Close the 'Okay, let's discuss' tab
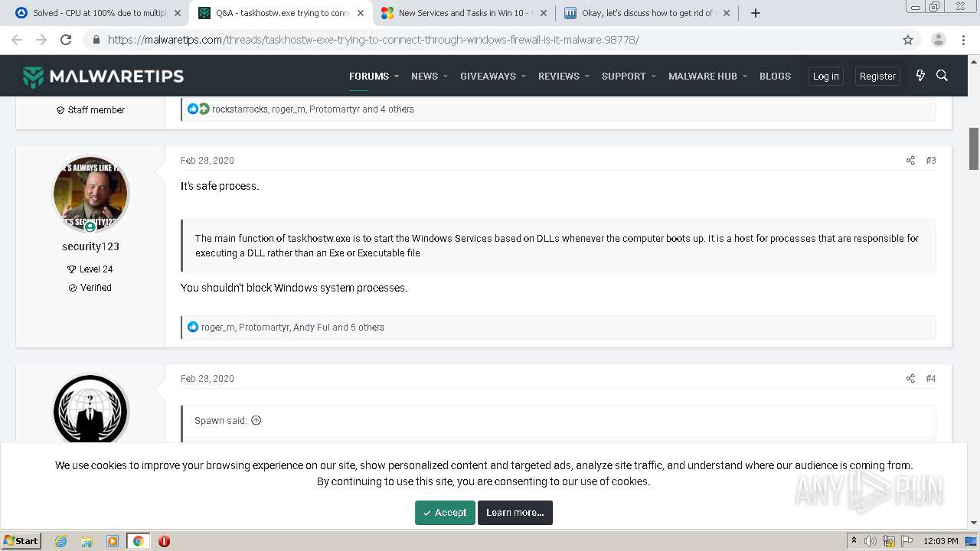 [727, 13]
